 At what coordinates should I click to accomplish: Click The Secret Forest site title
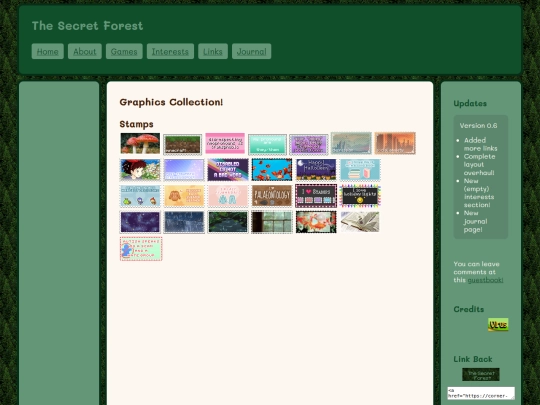pos(87,26)
